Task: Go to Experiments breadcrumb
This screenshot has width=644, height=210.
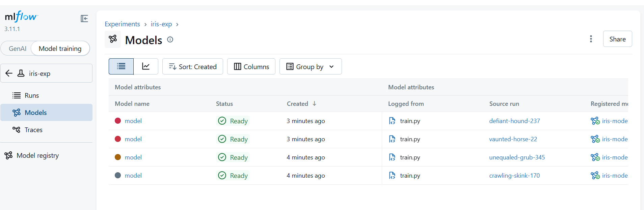Action: coord(122,24)
